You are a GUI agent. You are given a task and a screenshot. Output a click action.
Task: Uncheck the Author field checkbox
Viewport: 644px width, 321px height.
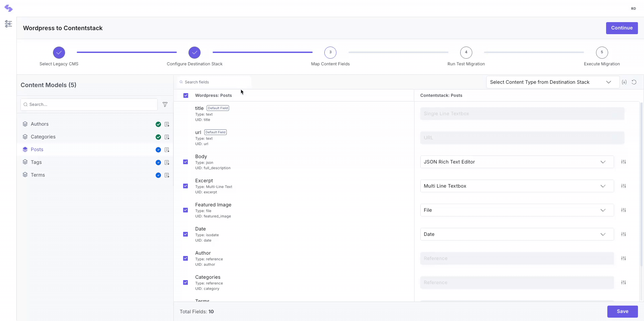[x=185, y=258]
